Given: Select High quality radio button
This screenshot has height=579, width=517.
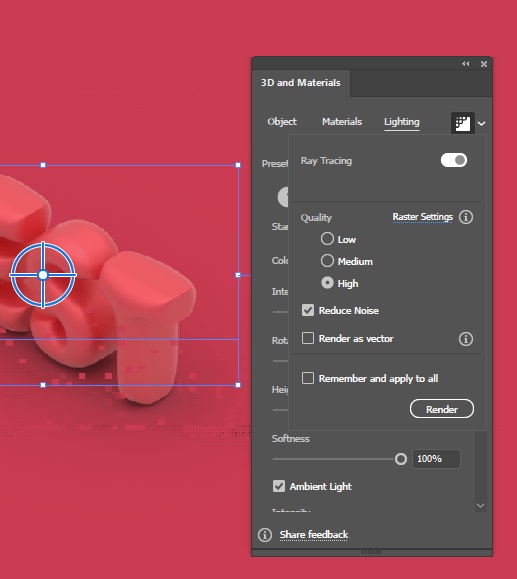Looking at the screenshot, I should pyautogui.click(x=327, y=283).
